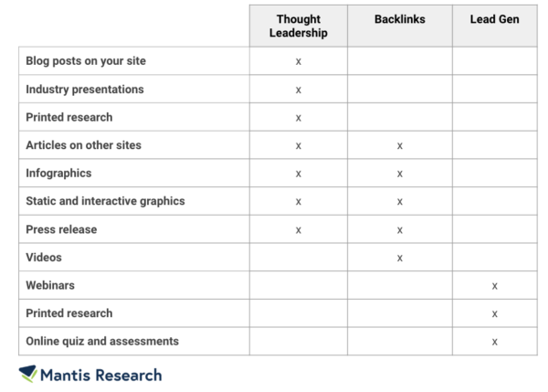Click the Mantis Research brand text
The image size is (548, 392).
(x=101, y=376)
